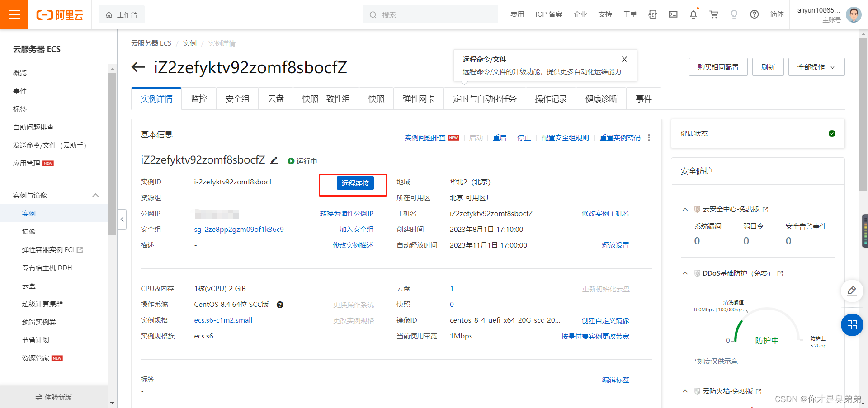Click the green health status checkmark
The width and height of the screenshot is (868, 408).
(832, 133)
